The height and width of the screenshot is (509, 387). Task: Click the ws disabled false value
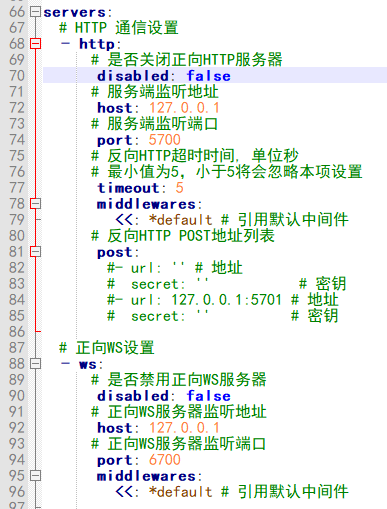[x=208, y=396]
